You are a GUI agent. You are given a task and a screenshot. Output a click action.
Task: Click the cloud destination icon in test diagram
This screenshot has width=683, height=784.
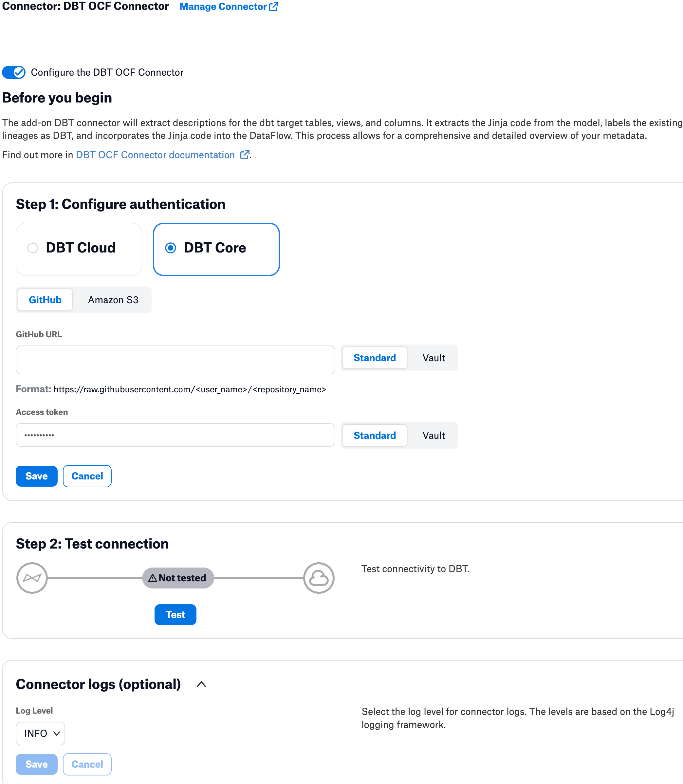point(319,578)
